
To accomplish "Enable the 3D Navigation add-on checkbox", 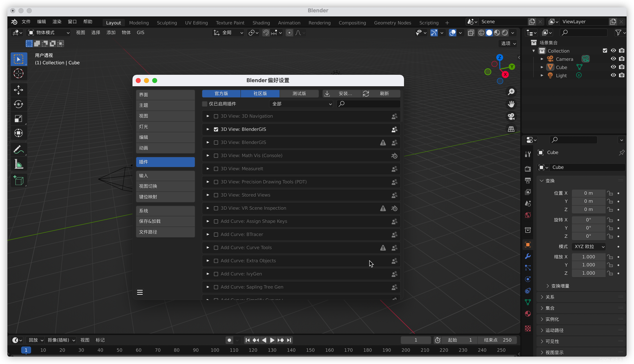I will (x=216, y=116).
